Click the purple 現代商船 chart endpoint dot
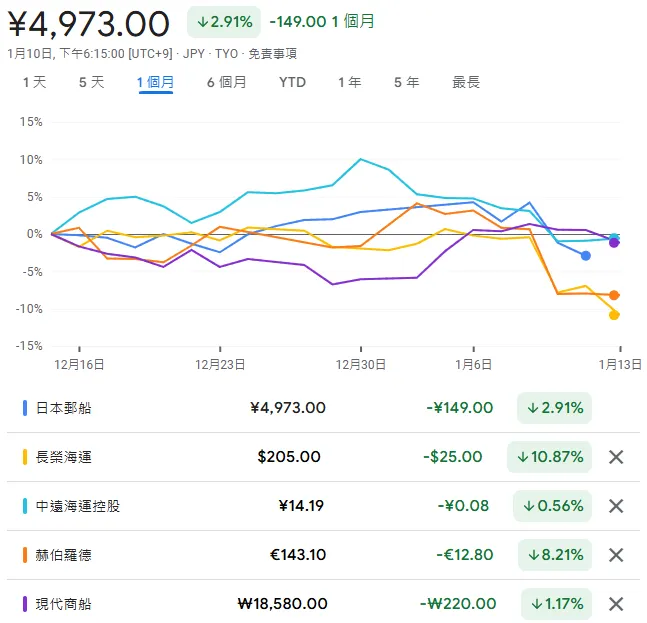647x623 pixels. coord(614,243)
